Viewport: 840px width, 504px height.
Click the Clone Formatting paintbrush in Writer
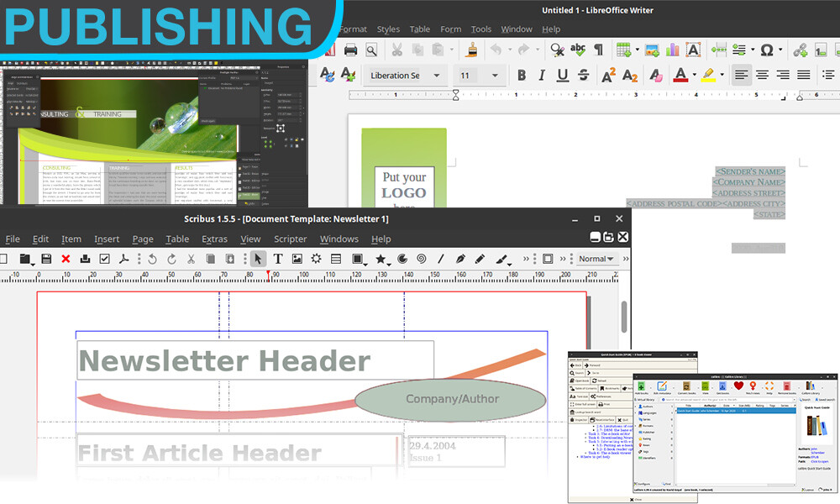click(474, 50)
